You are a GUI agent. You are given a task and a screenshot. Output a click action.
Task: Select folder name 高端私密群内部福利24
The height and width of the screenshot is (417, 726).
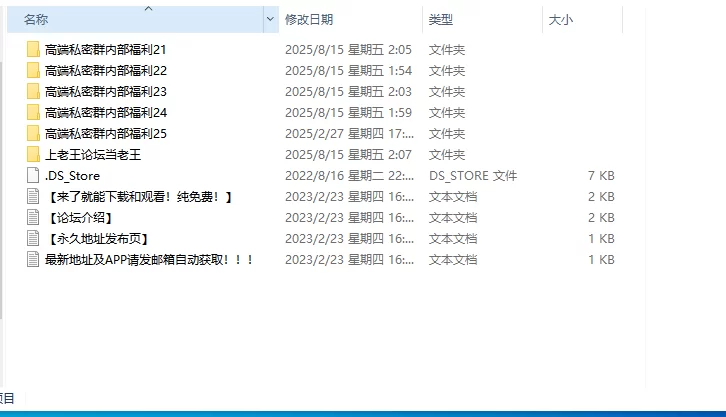point(106,112)
